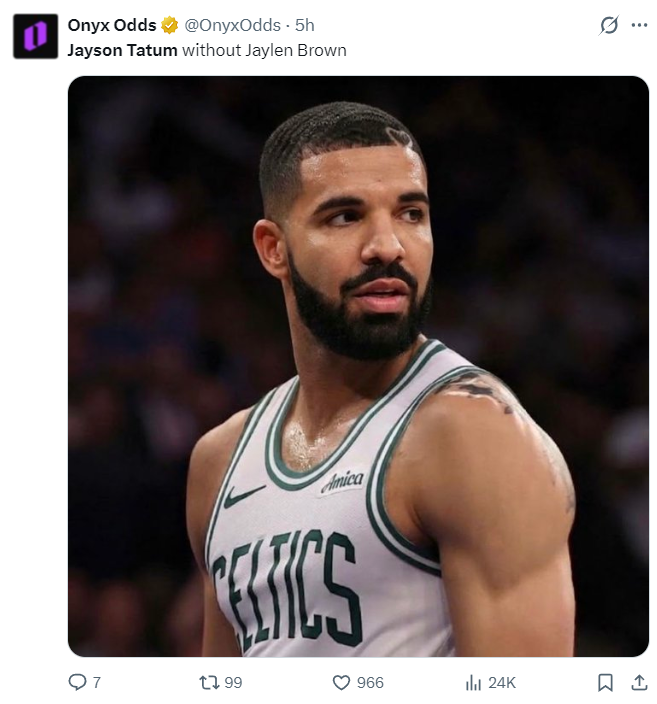Toggle the bookmark icon
Screen dimensions: 657x704
605,682
